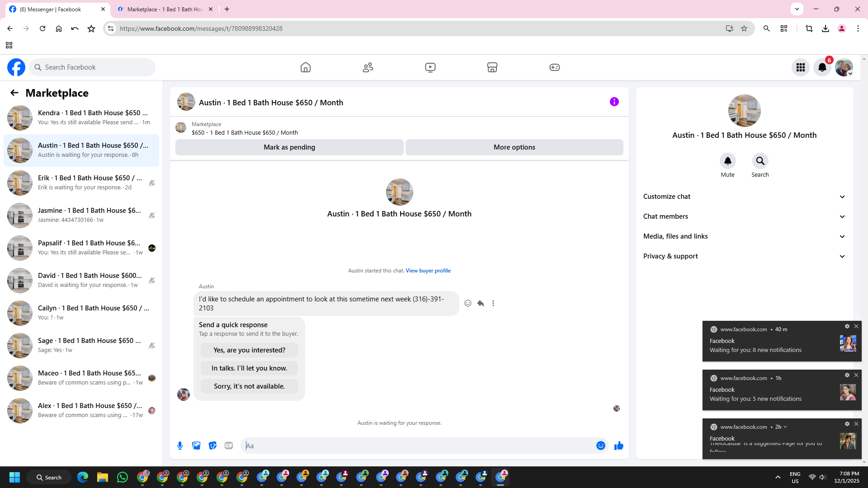Screen dimensions: 868x488
Task: Open the Marketplace storefront icon
Action: [492, 67]
